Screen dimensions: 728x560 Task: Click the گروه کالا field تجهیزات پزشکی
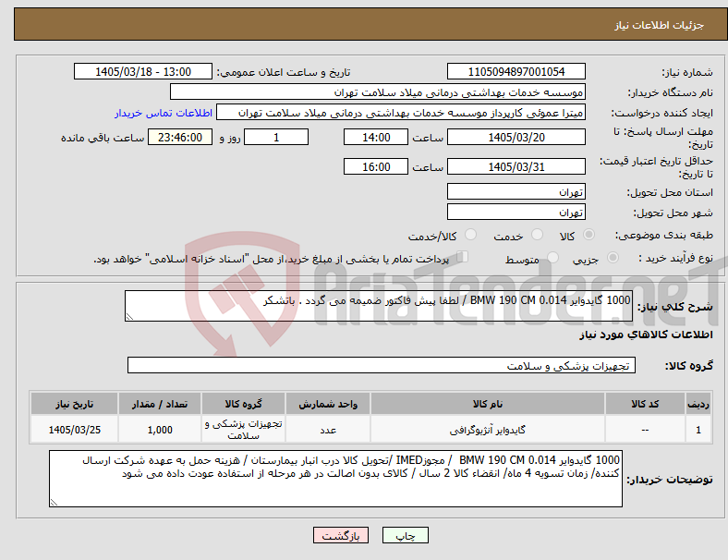(x=382, y=365)
